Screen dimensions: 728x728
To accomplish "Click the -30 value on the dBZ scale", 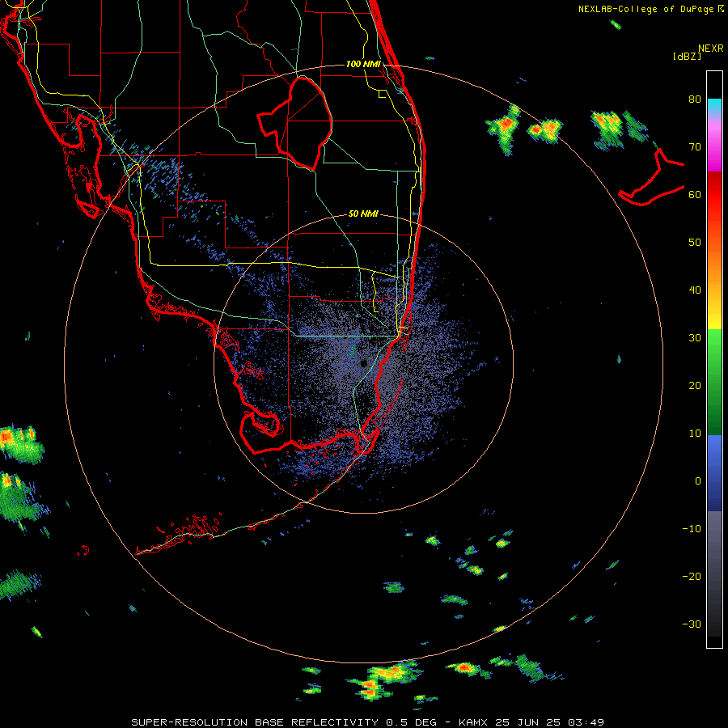I will click(692, 624).
